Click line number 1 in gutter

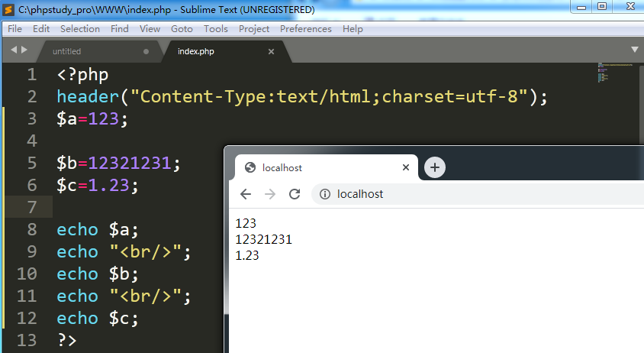tap(32, 74)
